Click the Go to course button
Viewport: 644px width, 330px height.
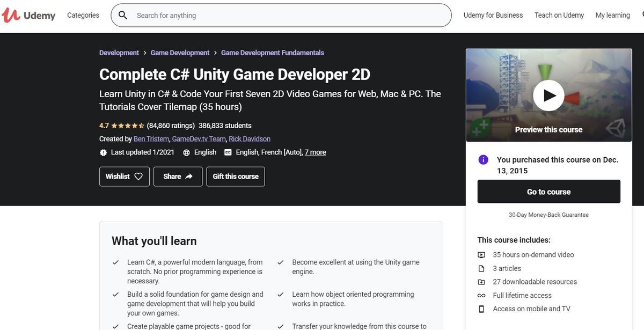pyautogui.click(x=548, y=191)
